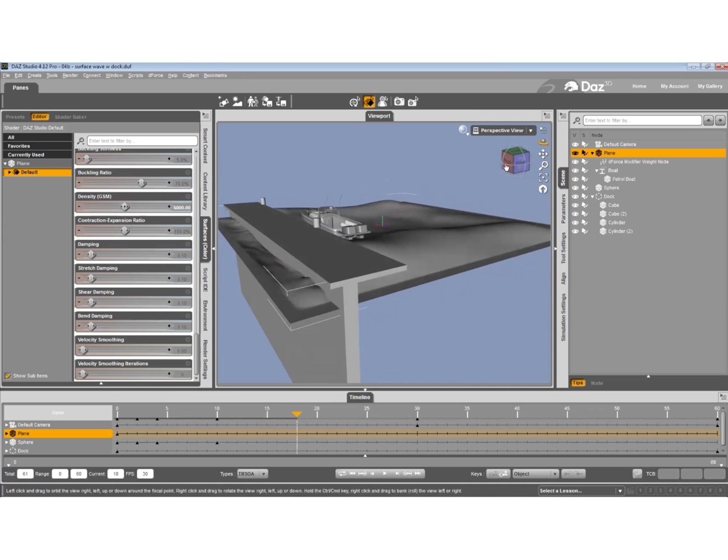The height and width of the screenshot is (560, 728).
Task: Open the Render menu
Action: [x=70, y=75]
